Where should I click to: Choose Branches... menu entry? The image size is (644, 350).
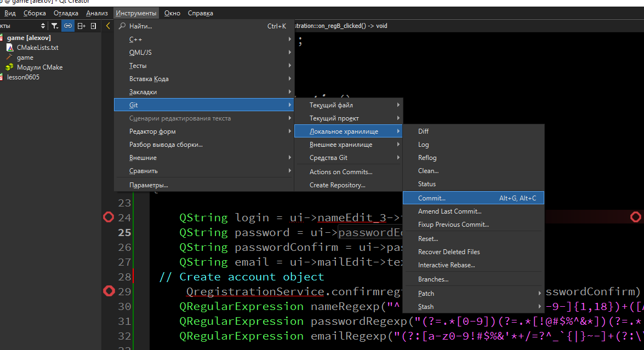coord(474,279)
